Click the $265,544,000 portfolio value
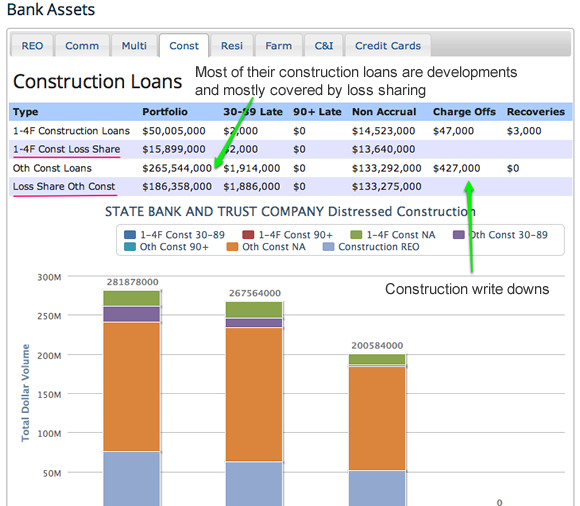The width and height of the screenshot is (580, 506). [177, 168]
